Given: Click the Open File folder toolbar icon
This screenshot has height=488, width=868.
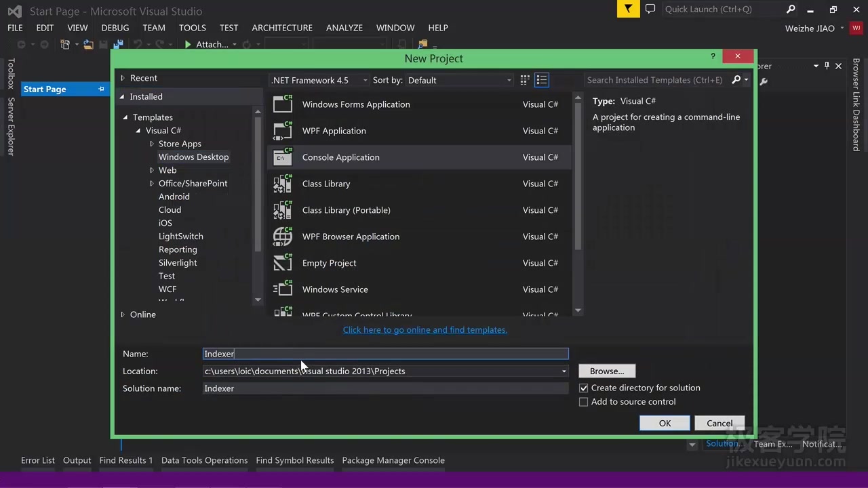Looking at the screenshot, I should point(88,44).
